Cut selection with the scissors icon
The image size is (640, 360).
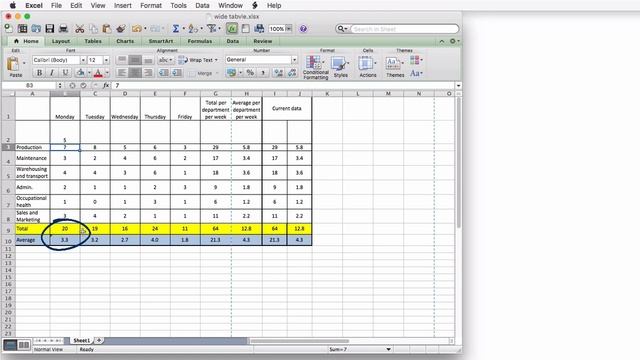pyautogui.click(x=80, y=28)
